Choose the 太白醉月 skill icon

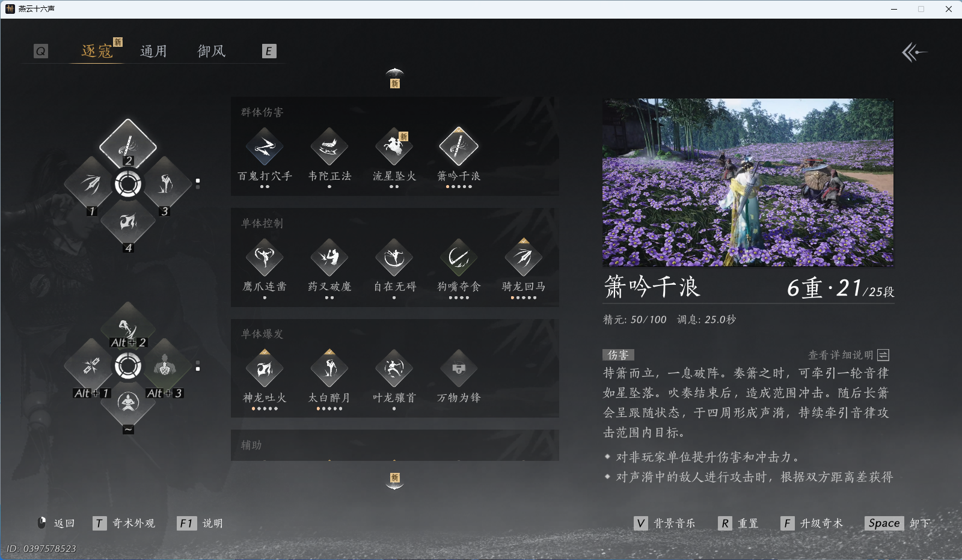329,368
